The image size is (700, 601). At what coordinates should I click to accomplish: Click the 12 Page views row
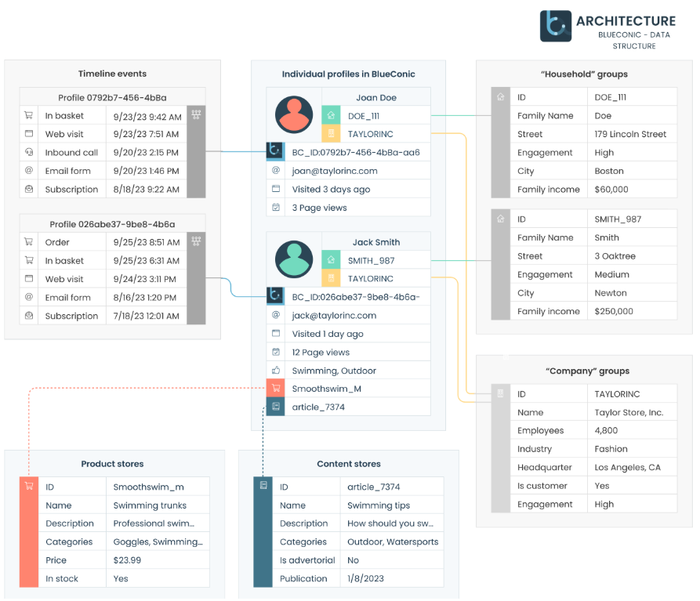(348, 352)
